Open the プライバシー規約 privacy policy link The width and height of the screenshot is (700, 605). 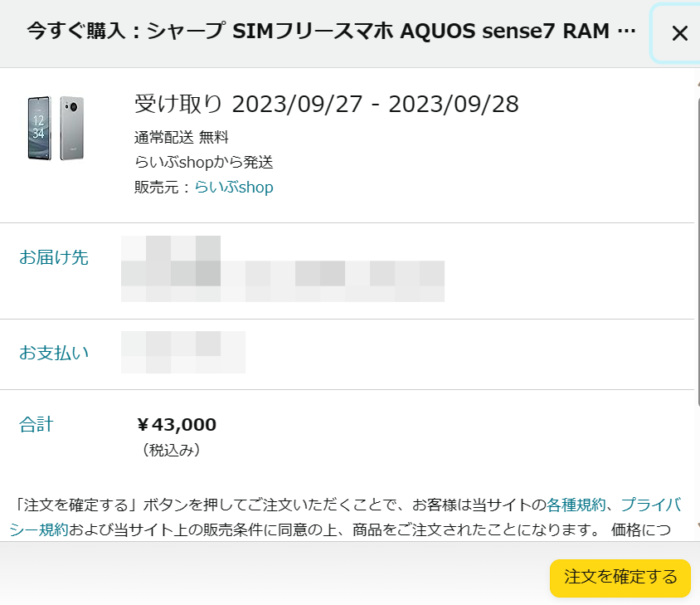pyautogui.click(x=345, y=517)
